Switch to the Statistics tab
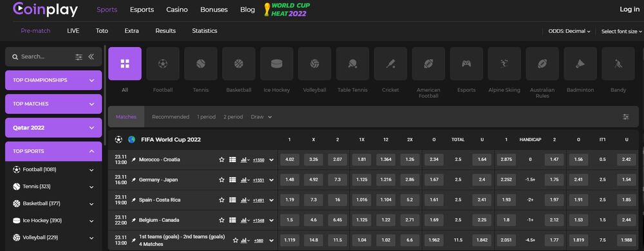The height and width of the screenshot is (251, 644). point(205,31)
